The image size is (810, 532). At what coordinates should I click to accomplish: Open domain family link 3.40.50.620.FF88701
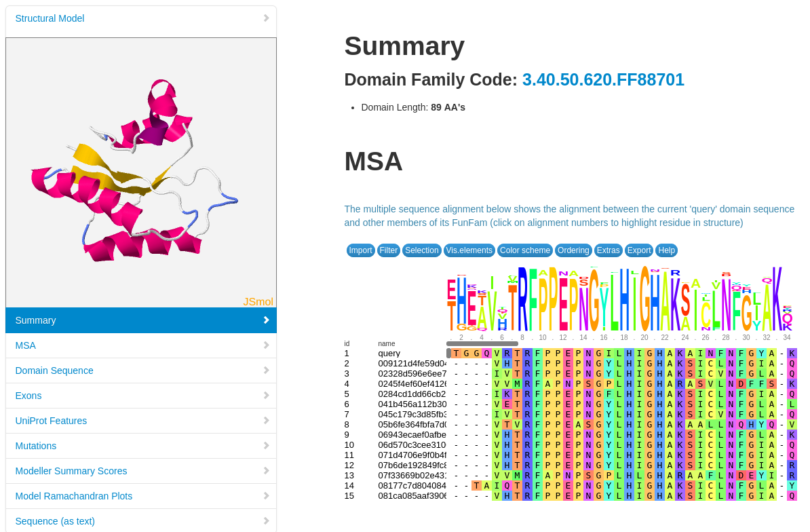[x=602, y=80]
